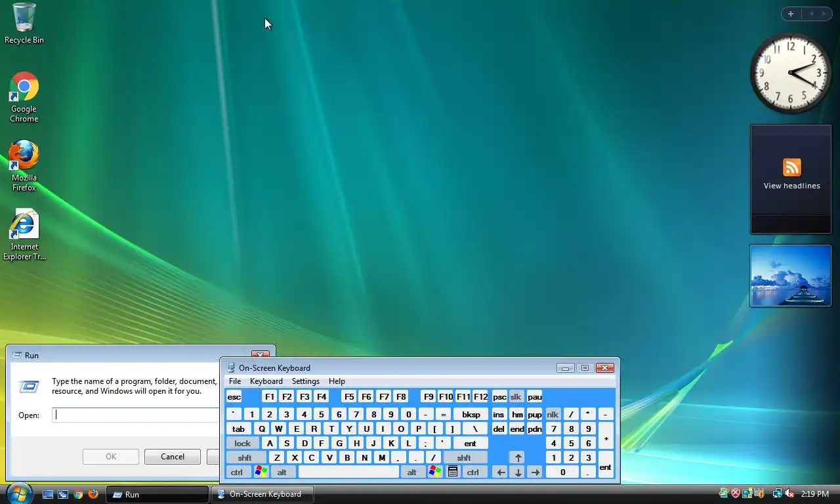840x504 pixels.
Task: Click the main ent key beside apostrophe
Action: [470, 443]
